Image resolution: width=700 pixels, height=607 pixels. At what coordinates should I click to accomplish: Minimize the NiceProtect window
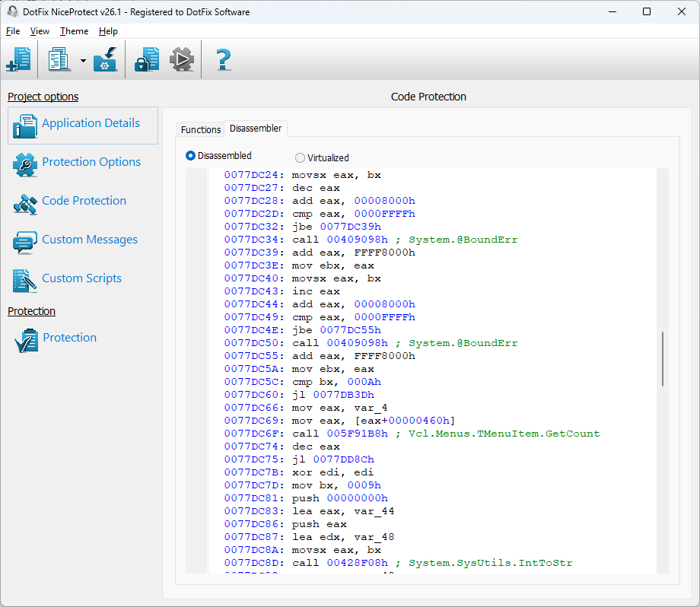click(612, 11)
